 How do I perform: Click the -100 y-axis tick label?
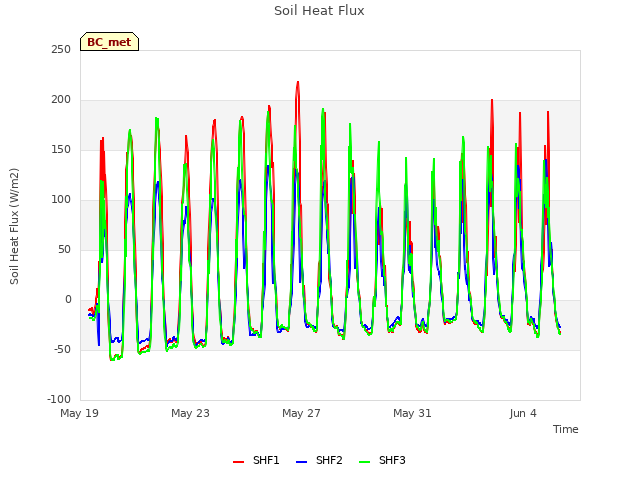(x=59, y=400)
